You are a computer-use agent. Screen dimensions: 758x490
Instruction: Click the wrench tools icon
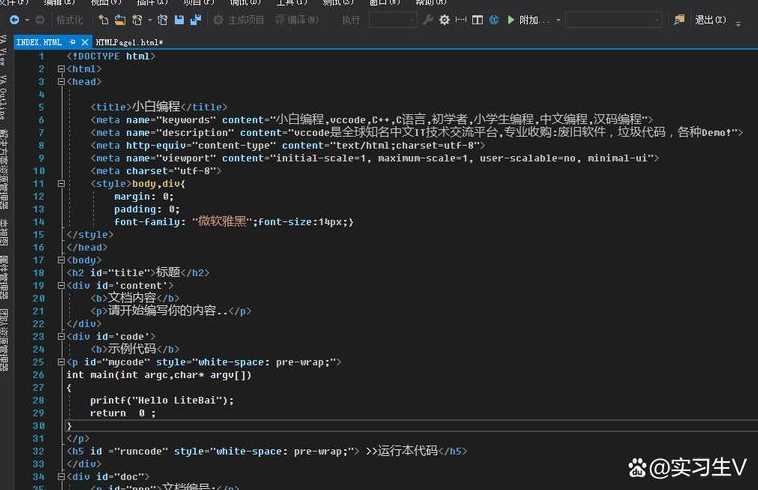point(428,20)
